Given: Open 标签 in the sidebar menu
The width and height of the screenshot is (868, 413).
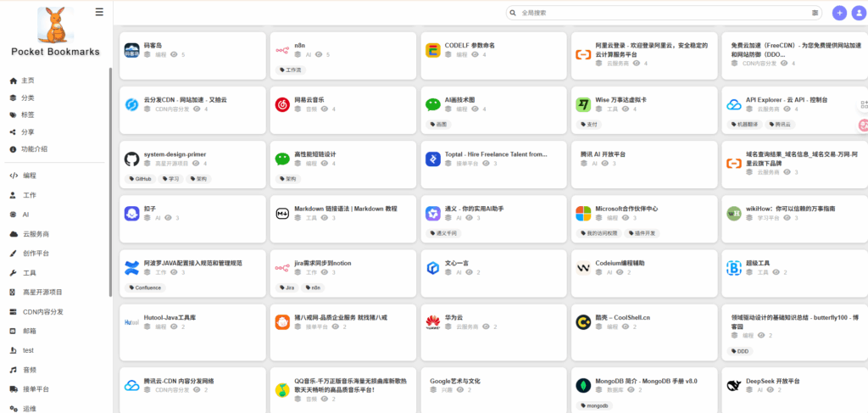Looking at the screenshot, I should pyautogui.click(x=28, y=114).
